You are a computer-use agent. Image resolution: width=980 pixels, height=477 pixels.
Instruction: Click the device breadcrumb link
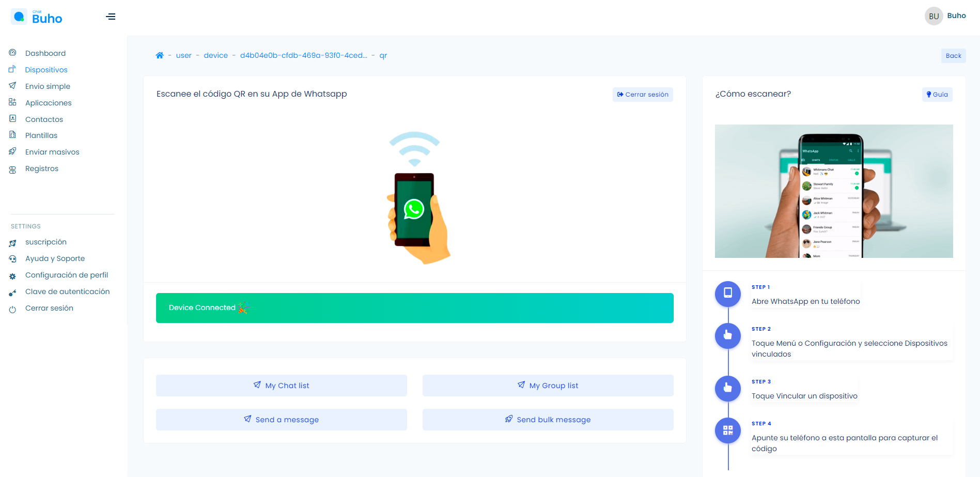point(215,55)
